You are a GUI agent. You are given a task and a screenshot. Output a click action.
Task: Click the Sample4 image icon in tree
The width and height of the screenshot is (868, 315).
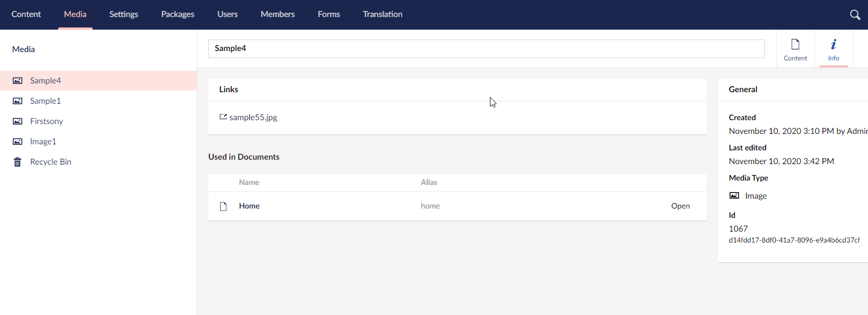[x=18, y=81]
